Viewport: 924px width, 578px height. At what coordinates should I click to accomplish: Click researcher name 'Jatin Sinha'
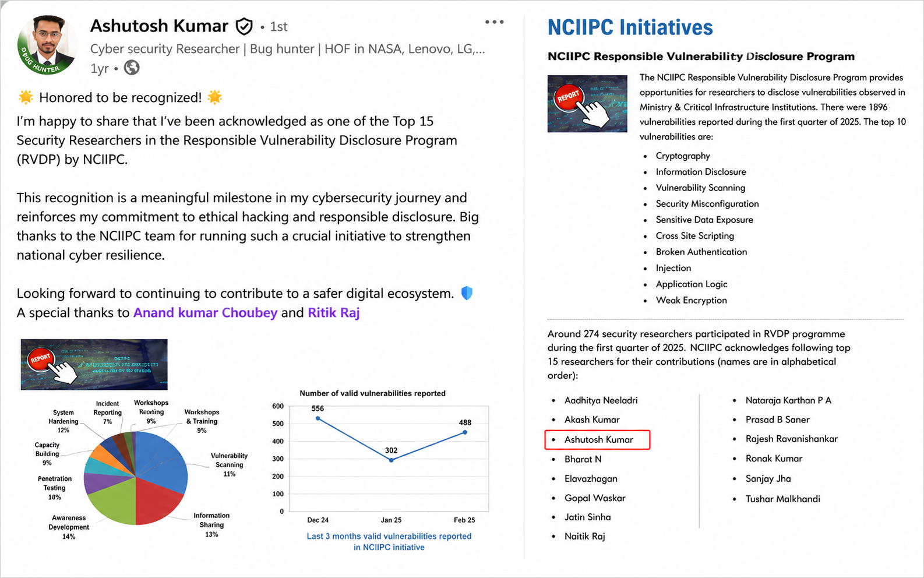click(587, 517)
